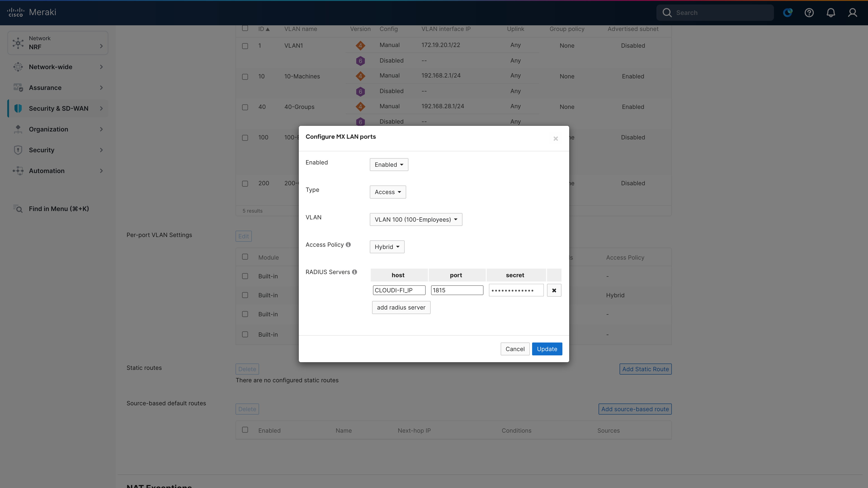Open the Assurance menu
Screen dimensions: 868x488
coord(58,88)
